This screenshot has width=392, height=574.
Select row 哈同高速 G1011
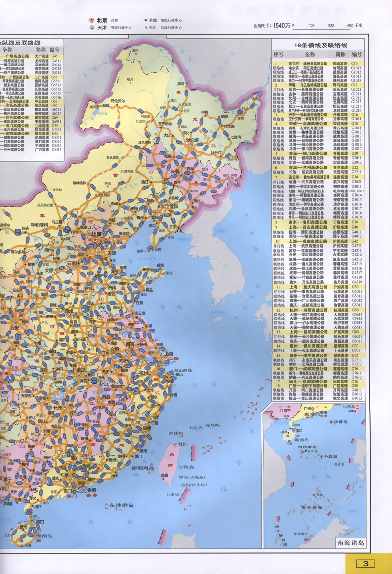click(318, 68)
